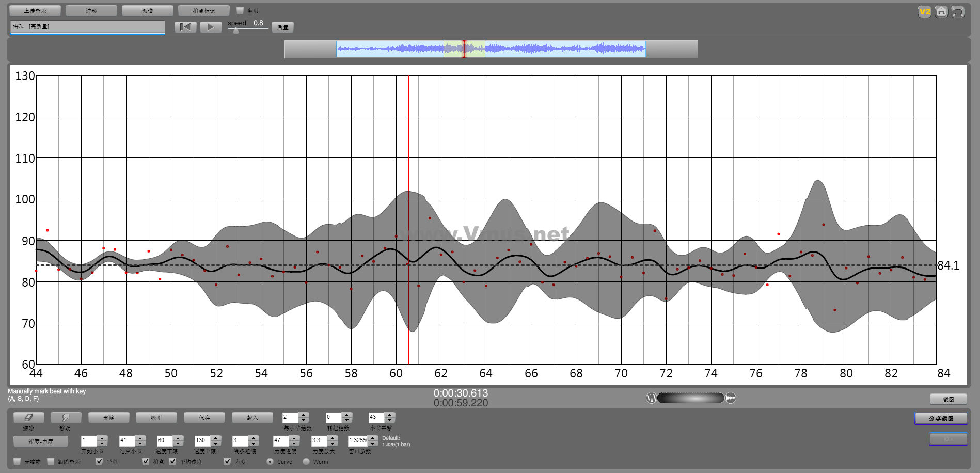
Task: Switch to the 频谱 spectrum view
Action: (x=147, y=10)
